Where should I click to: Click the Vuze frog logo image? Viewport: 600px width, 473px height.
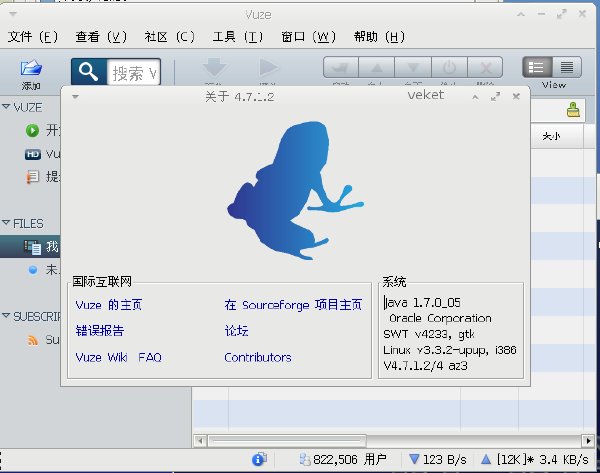coord(295,190)
